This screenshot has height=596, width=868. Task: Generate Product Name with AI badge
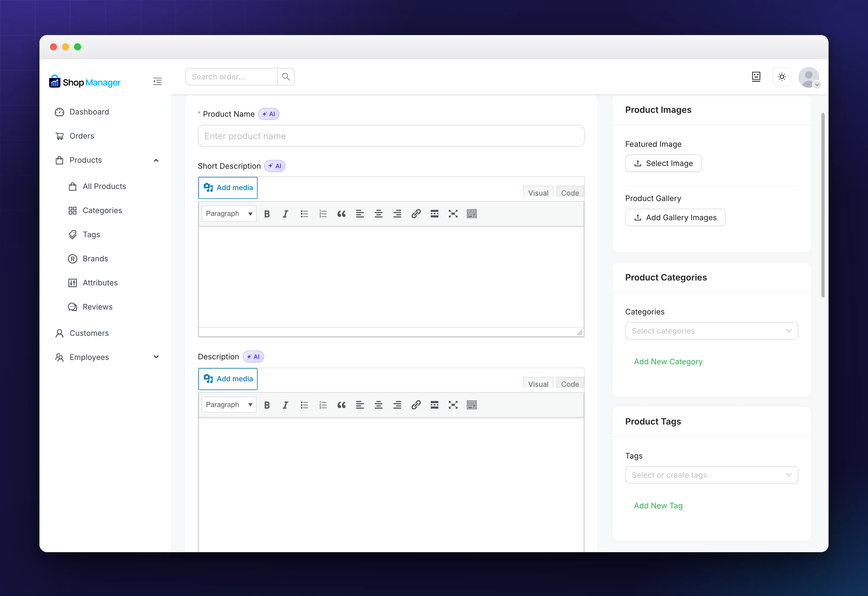coord(269,114)
